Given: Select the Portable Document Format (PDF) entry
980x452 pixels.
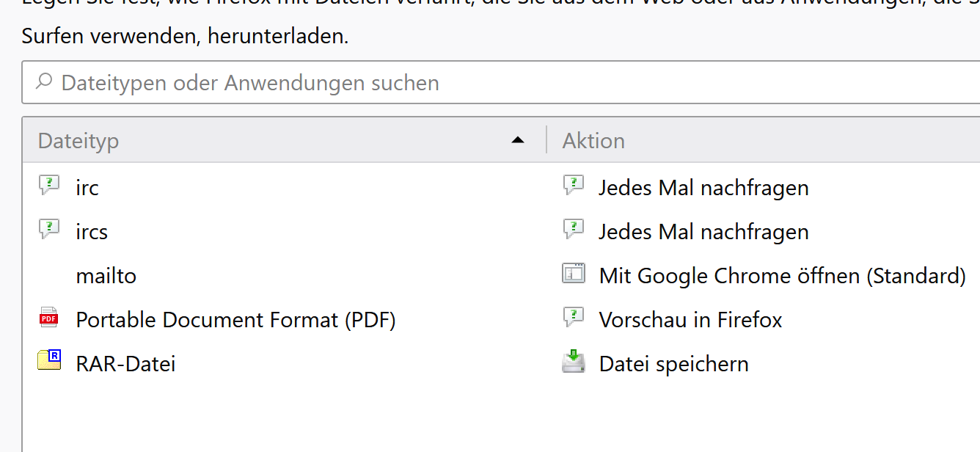Looking at the screenshot, I should click(235, 320).
